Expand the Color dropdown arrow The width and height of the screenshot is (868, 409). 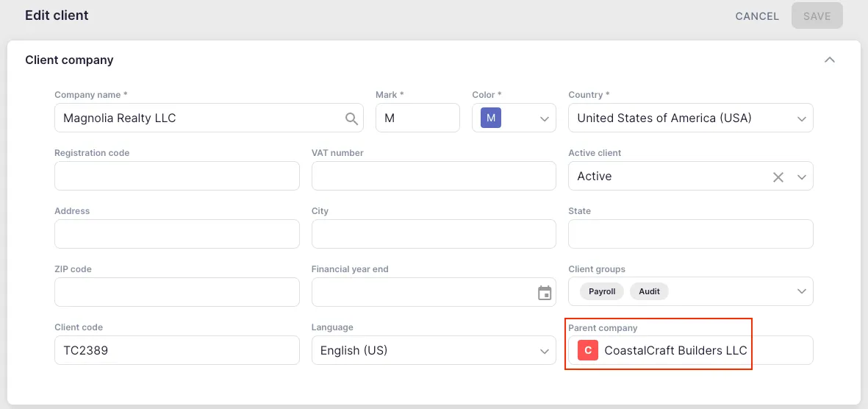point(544,118)
